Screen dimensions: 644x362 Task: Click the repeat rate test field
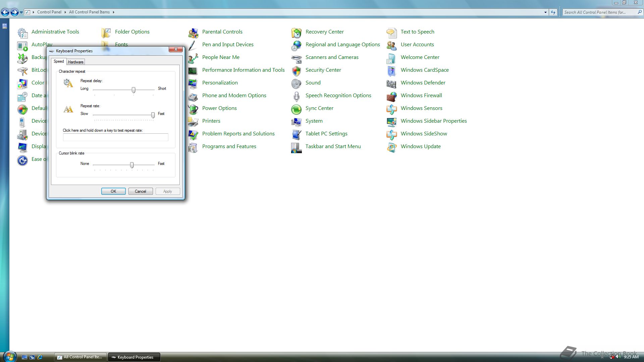[x=116, y=137]
